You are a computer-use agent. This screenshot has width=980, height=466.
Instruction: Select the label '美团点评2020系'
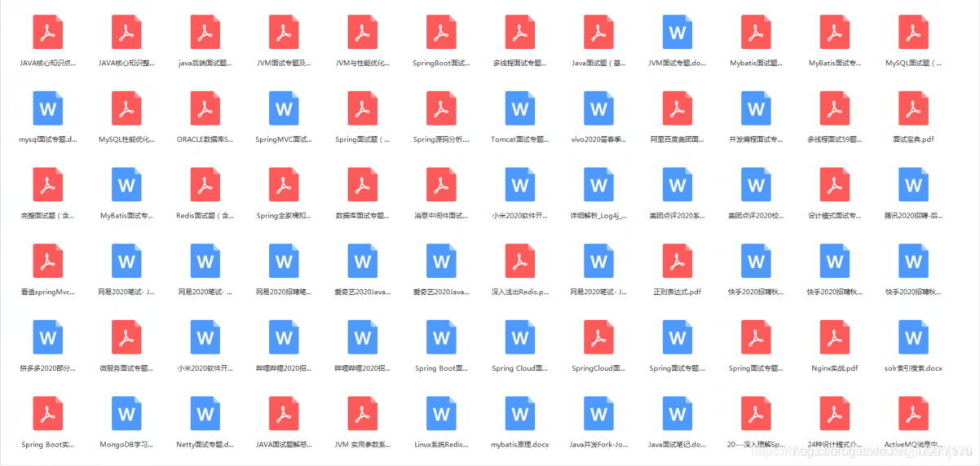pyautogui.click(x=678, y=215)
